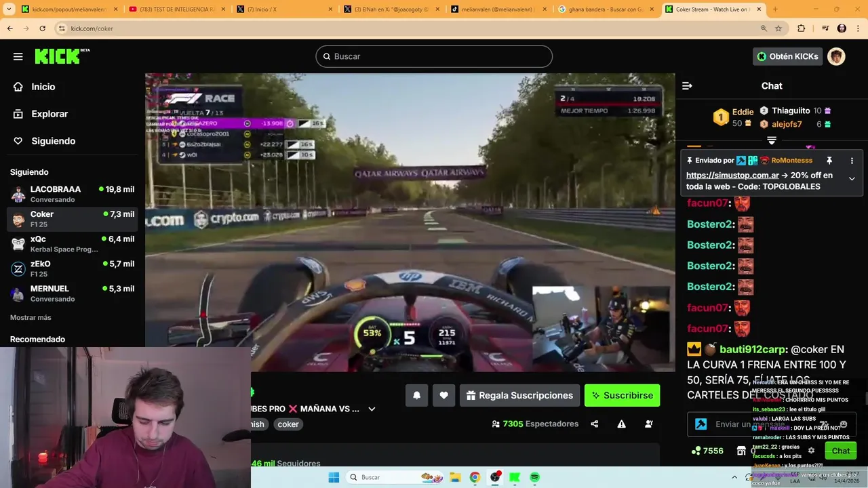Open a new browser tab
This screenshot has height=488, width=868.
(x=775, y=9)
